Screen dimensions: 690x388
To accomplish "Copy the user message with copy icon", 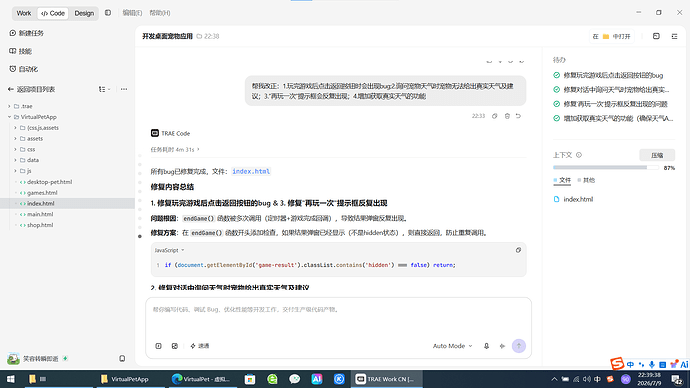I will pyautogui.click(x=495, y=116).
